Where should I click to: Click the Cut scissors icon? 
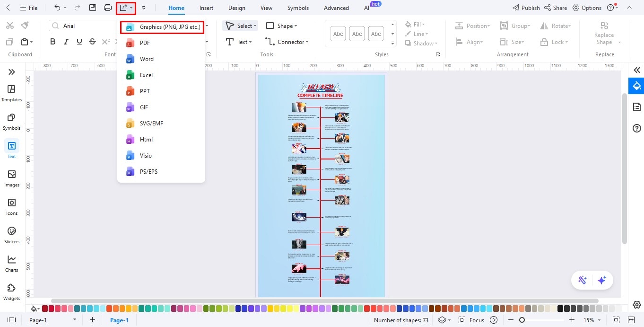pos(9,25)
